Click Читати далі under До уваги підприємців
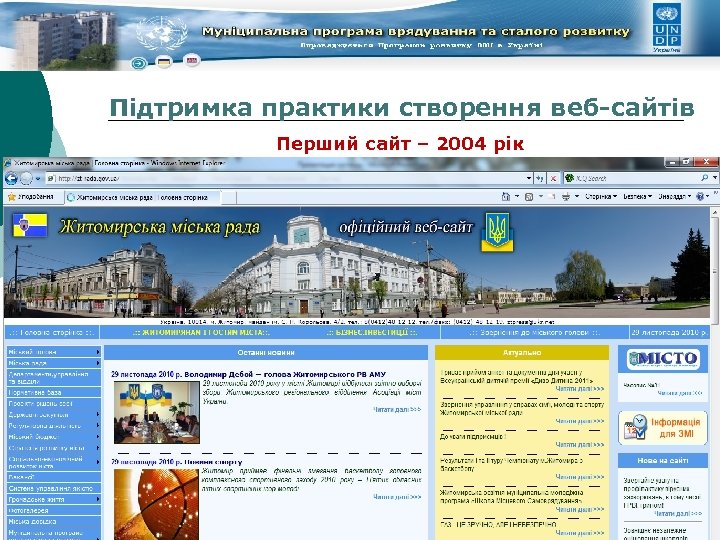 (579, 444)
